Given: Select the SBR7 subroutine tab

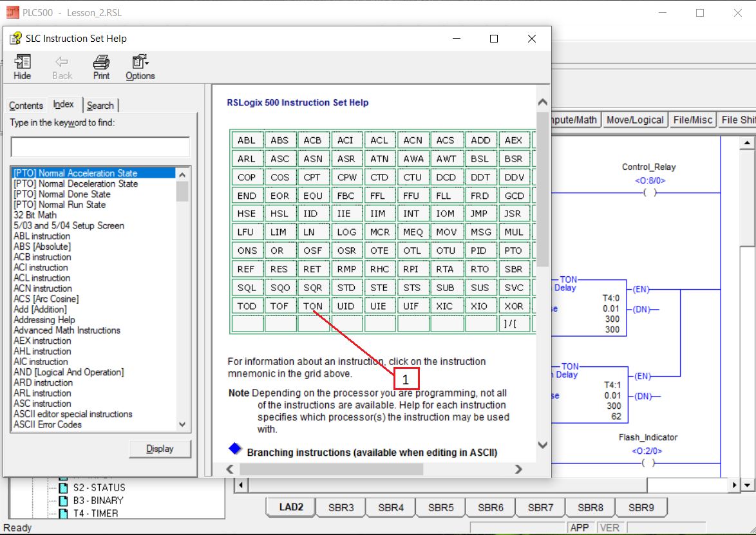Looking at the screenshot, I should click(x=540, y=507).
